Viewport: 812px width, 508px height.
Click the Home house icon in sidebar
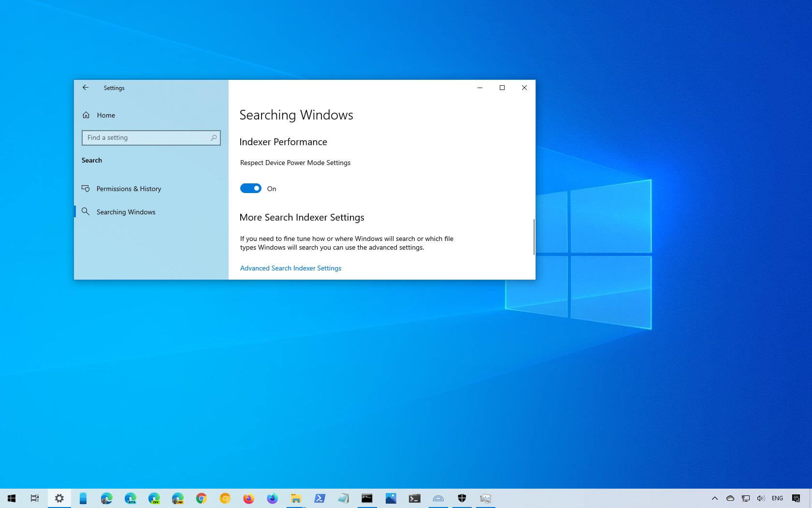tap(86, 115)
